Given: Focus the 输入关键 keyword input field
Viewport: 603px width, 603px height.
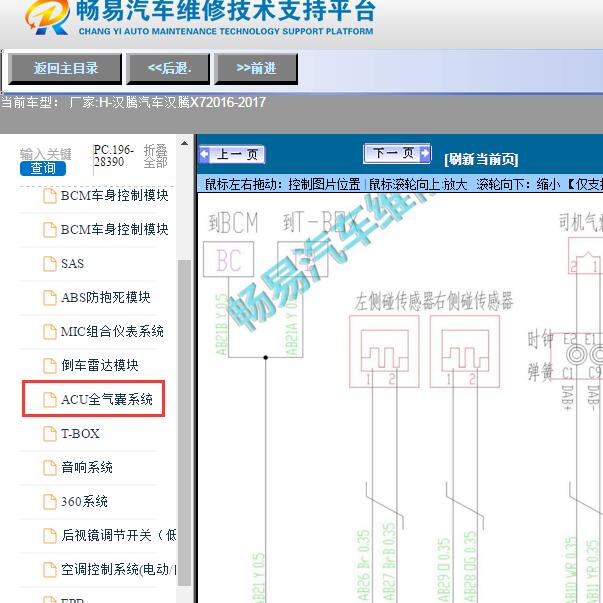Looking at the screenshot, I should [x=46, y=154].
